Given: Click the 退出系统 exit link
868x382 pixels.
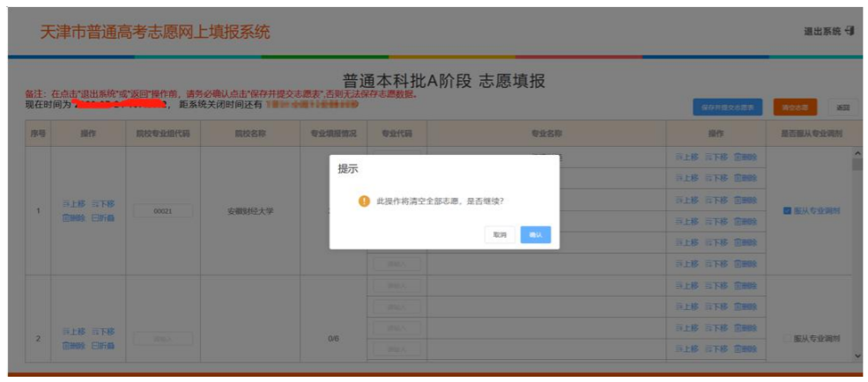Looking at the screenshot, I should [822, 32].
